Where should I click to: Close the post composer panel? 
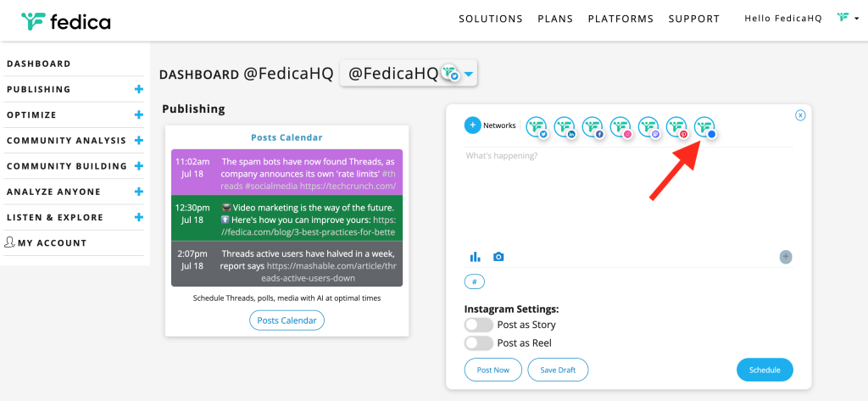coord(800,115)
